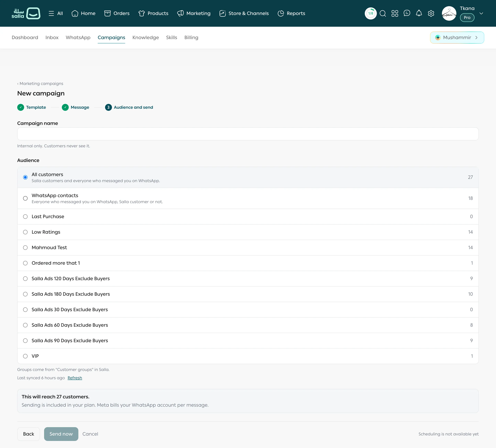Click the search magnifier icon

point(383,13)
